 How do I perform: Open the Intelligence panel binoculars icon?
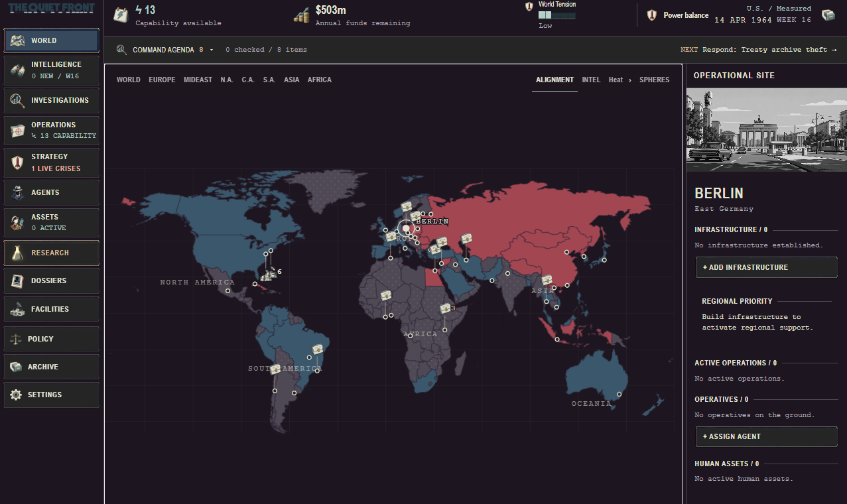[x=18, y=70]
